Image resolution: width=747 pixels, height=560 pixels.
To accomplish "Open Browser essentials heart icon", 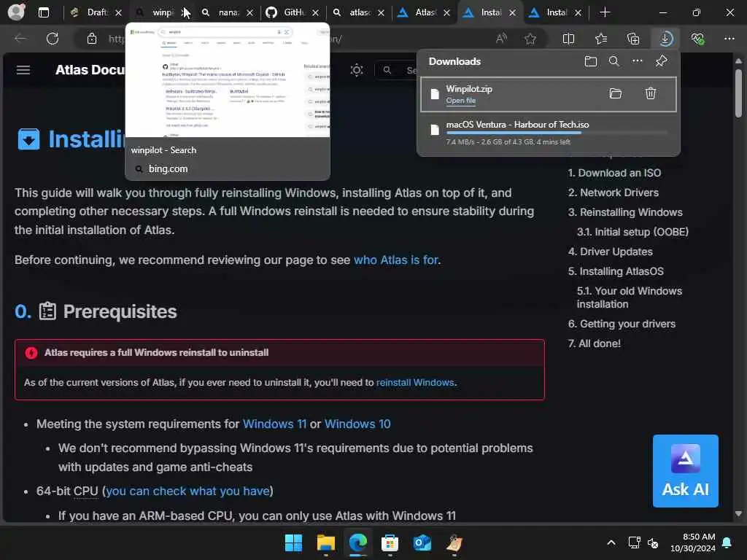I will [698, 39].
